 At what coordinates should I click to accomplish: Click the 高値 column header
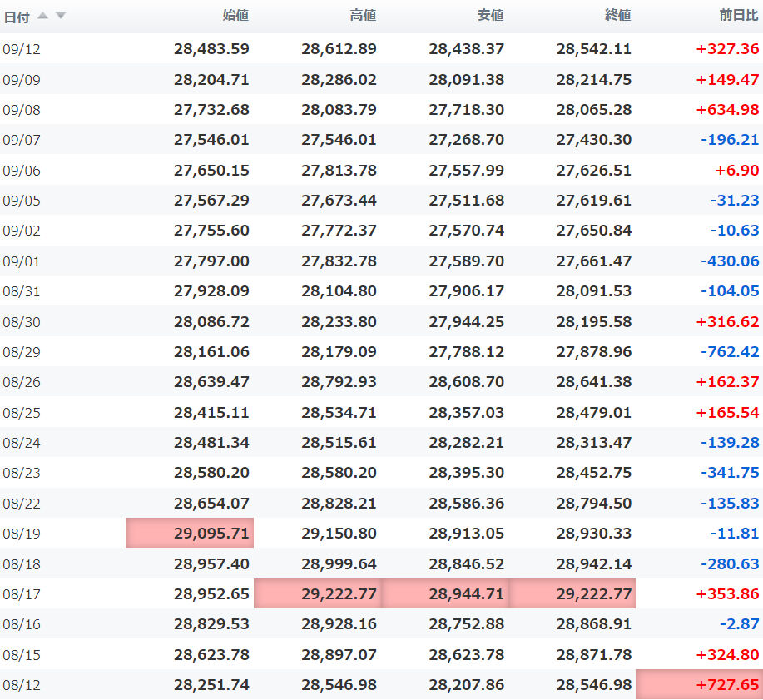[363, 16]
